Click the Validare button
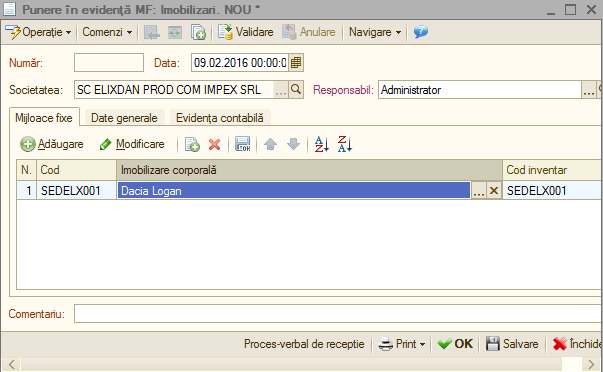Screen dimensions: 603x372 click(245, 32)
